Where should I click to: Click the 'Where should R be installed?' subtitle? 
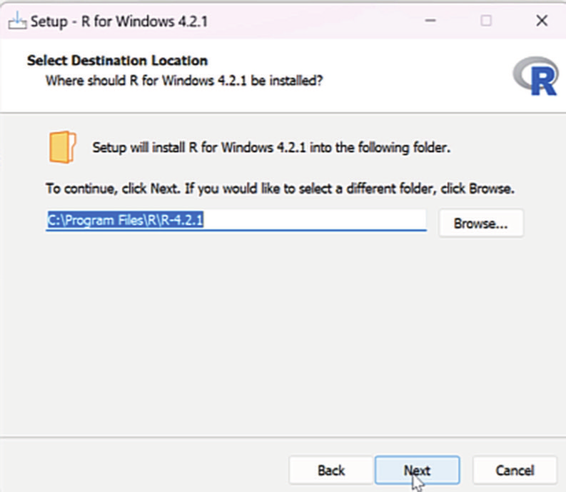coord(184,80)
